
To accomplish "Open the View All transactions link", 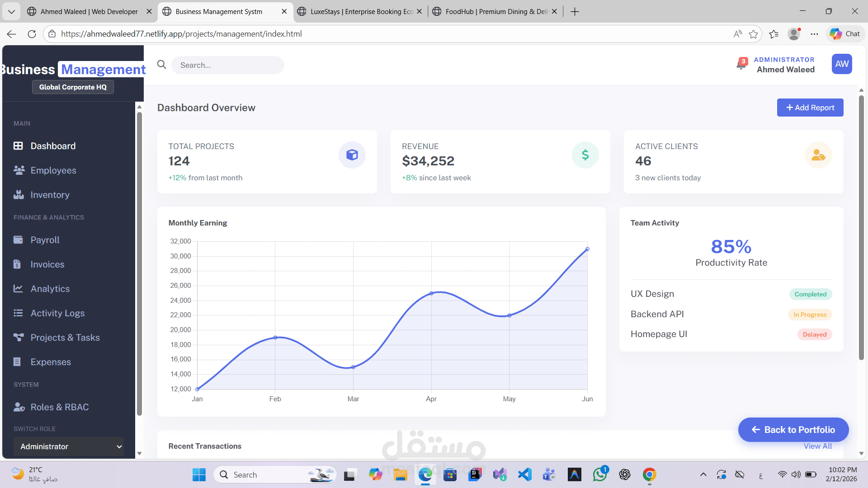I will click(x=817, y=446).
